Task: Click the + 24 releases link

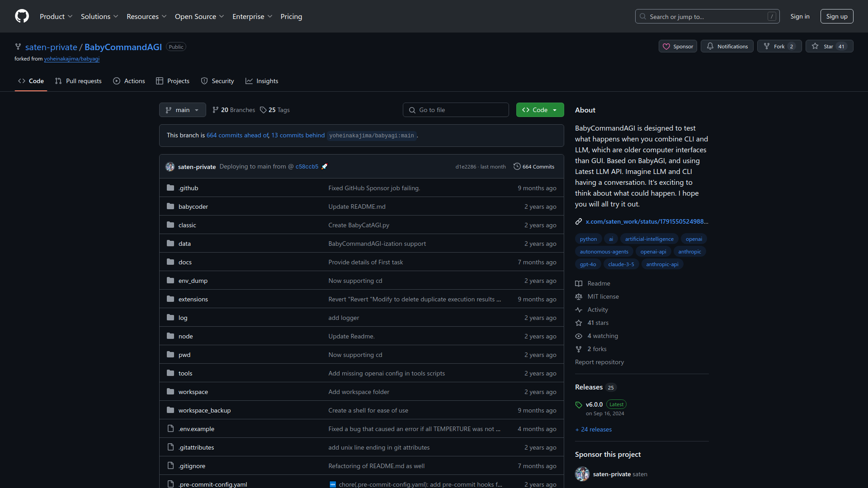Action: (x=594, y=429)
